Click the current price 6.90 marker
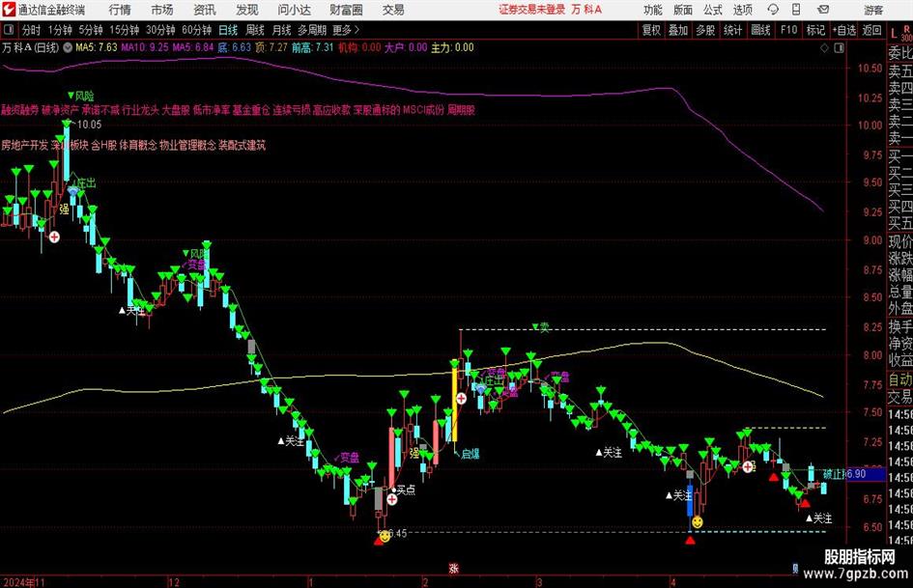 (864, 474)
